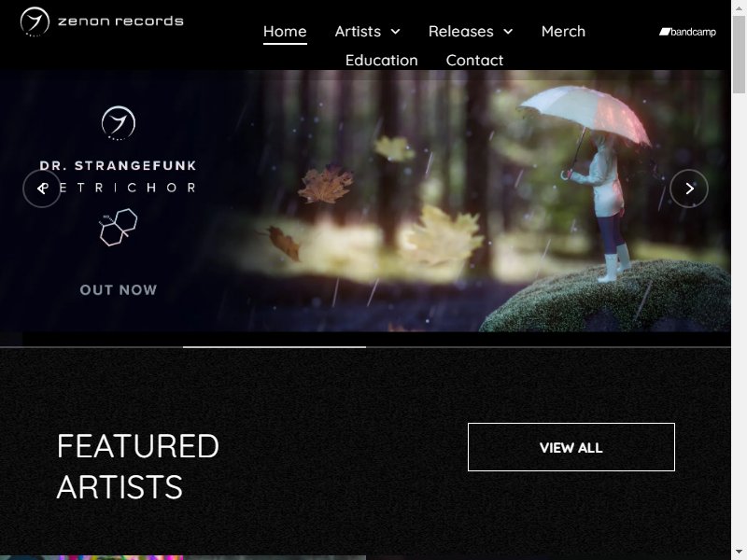Select the active slide progress indicator bar
747x560 pixels.
coord(275,347)
